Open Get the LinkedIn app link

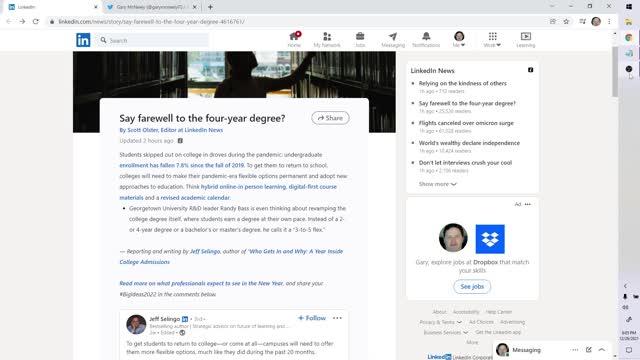(x=498, y=332)
